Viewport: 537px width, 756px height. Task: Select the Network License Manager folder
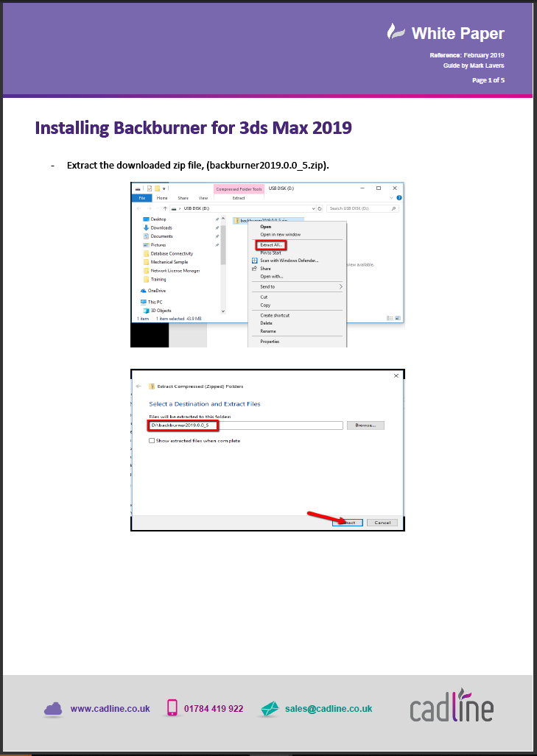click(x=172, y=271)
